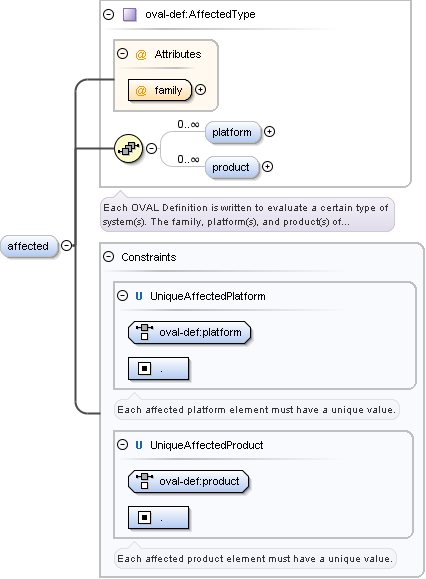Expand the family attribute

point(200,89)
